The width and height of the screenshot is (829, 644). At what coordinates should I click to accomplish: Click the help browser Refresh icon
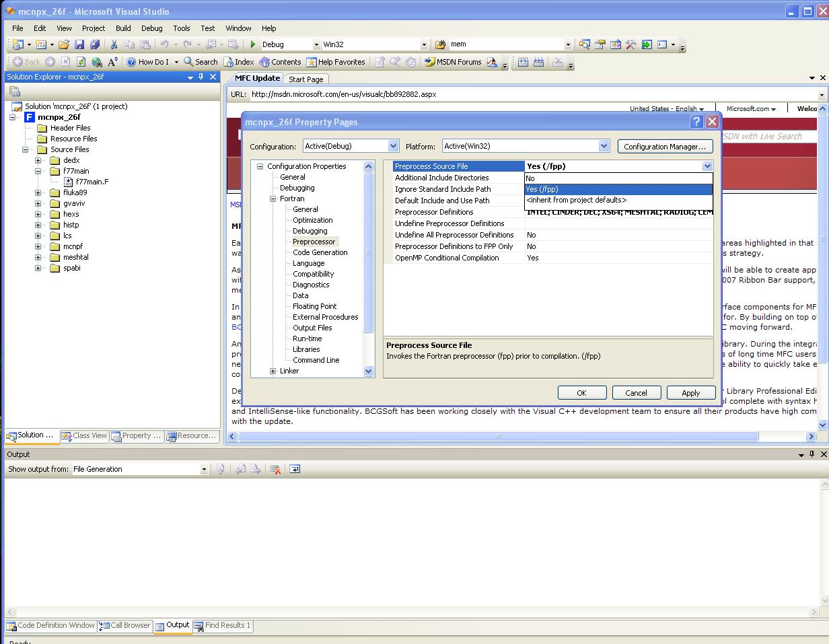81,62
